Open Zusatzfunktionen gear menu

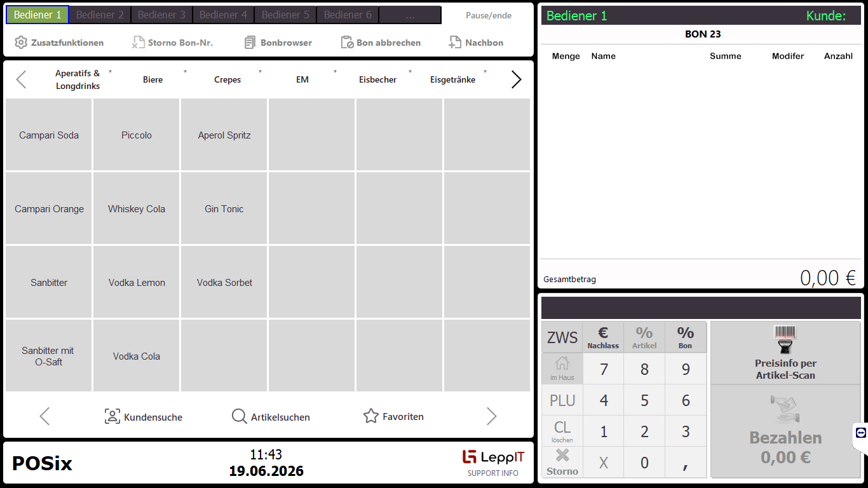point(59,43)
